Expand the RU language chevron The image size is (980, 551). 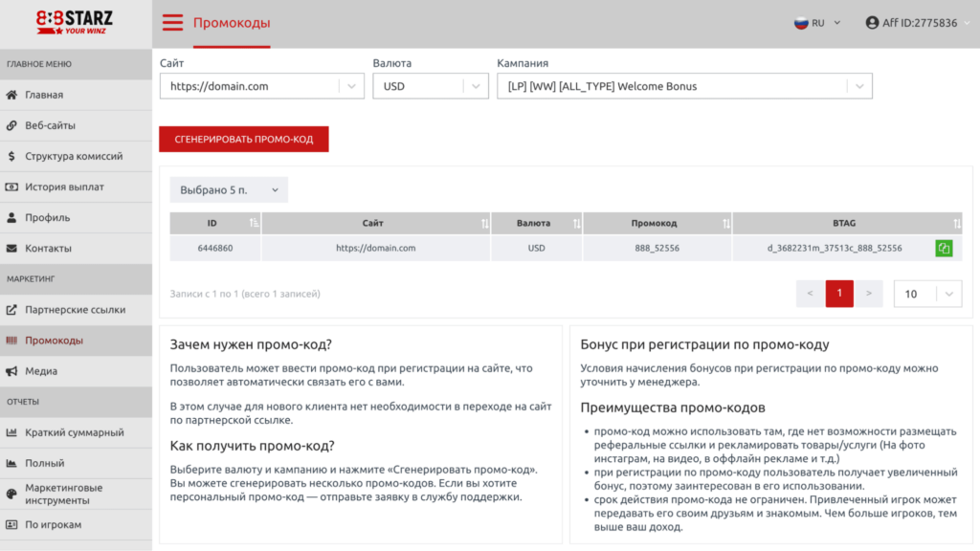click(x=836, y=23)
